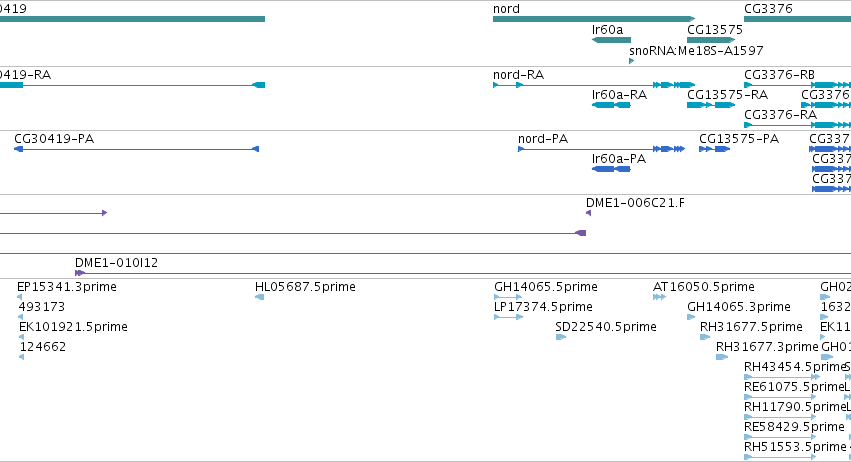Click the 'CG3376' gene label
Screen dimensions: 851x462
tap(768, 9)
